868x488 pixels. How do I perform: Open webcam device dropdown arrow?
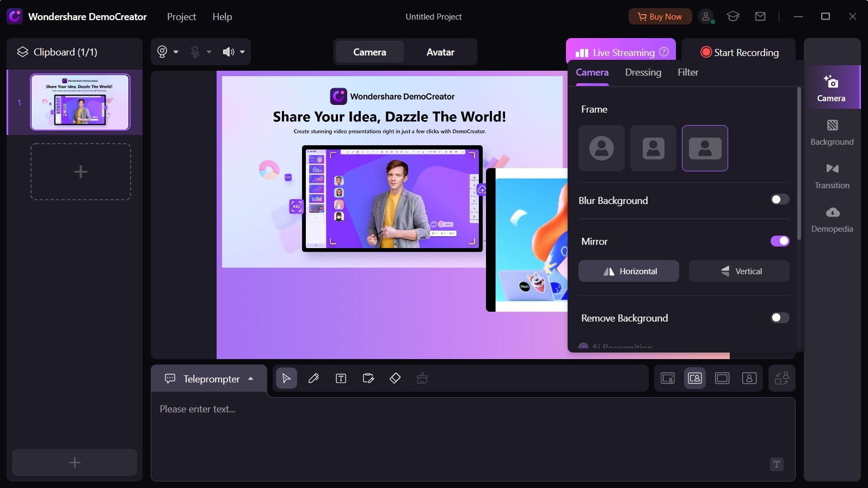point(176,52)
